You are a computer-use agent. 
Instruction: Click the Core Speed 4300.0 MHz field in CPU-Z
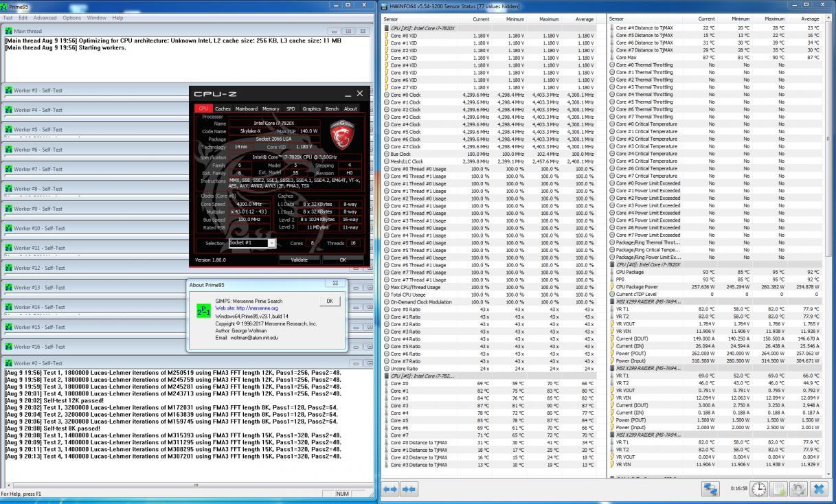249,204
